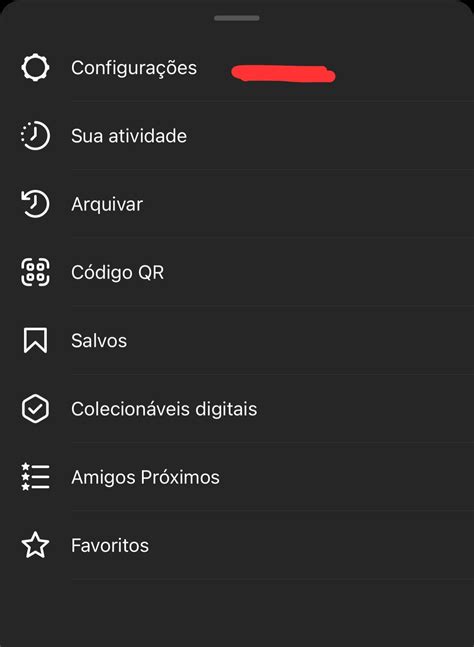Image resolution: width=474 pixels, height=647 pixels.
Task: Open the Sua atividade text label
Action: coord(129,136)
